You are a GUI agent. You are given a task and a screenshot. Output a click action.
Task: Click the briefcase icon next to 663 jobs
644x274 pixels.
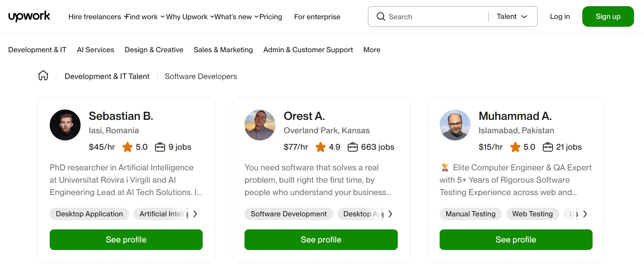353,147
